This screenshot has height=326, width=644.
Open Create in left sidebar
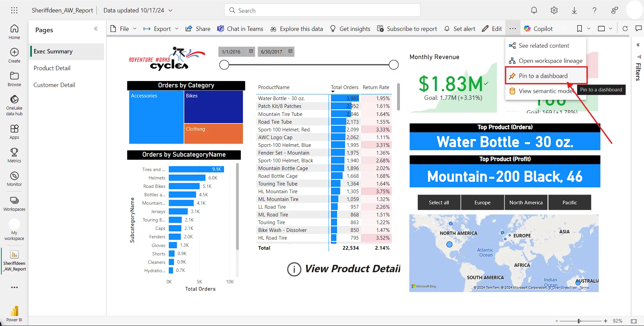pyautogui.click(x=14, y=55)
